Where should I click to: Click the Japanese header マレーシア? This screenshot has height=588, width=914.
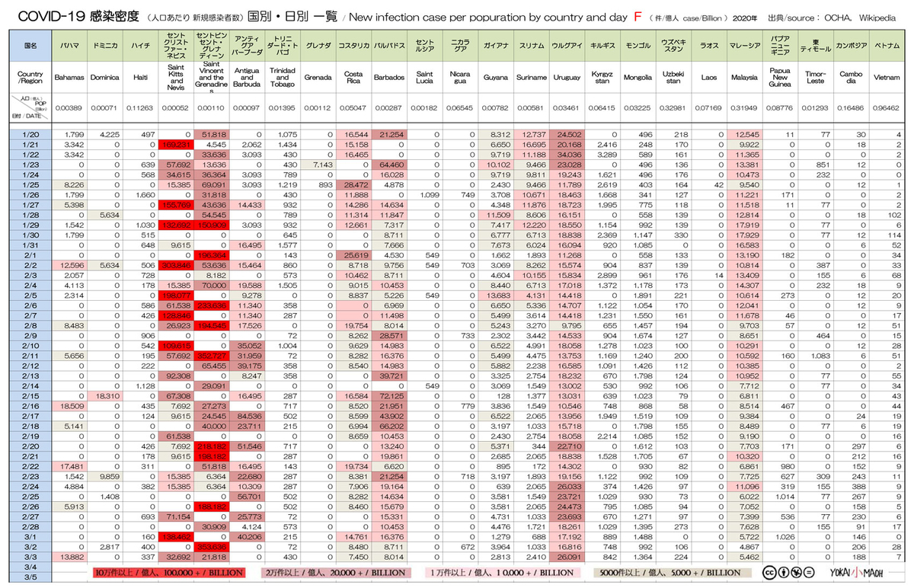(x=744, y=46)
